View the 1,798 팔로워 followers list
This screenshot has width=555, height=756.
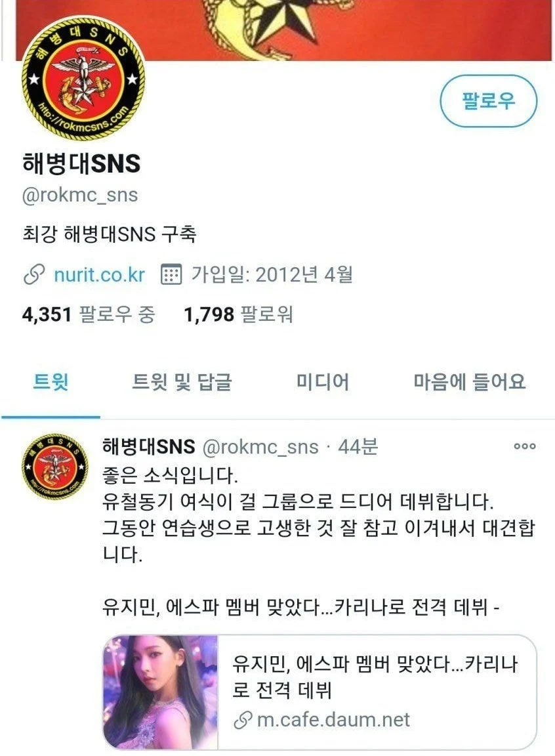[239, 314]
